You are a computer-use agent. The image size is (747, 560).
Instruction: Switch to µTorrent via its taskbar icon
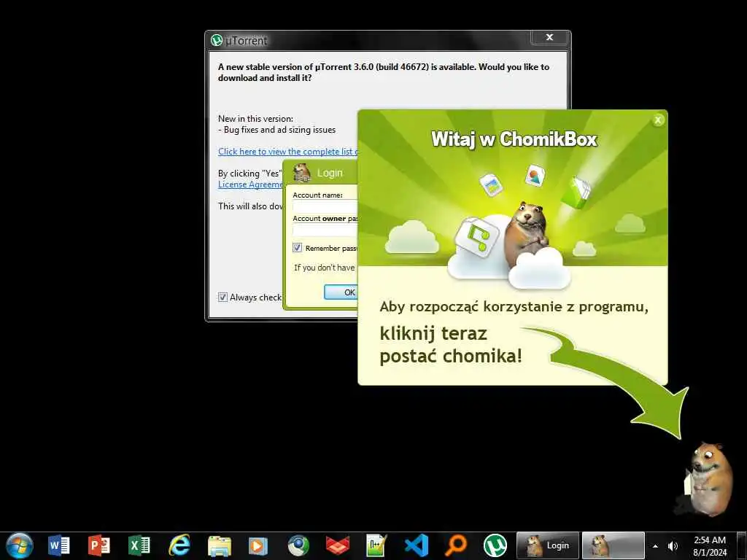tap(495, 545)
